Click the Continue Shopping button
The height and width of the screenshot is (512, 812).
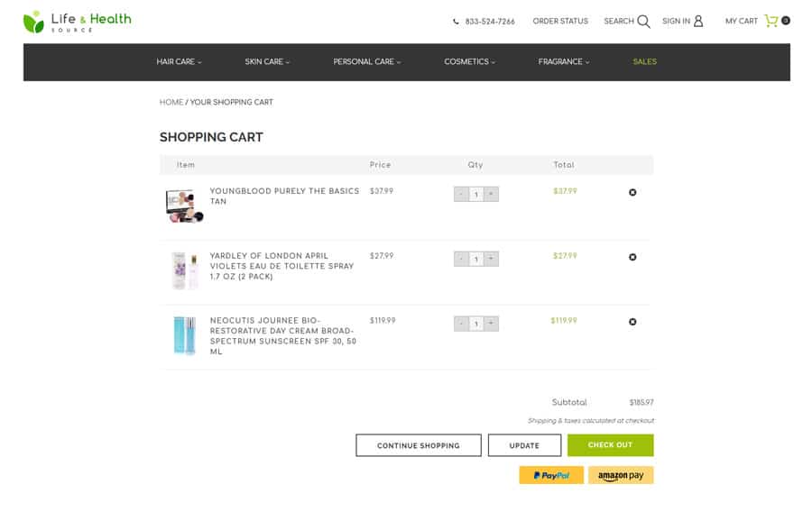[x=418, y=445]
